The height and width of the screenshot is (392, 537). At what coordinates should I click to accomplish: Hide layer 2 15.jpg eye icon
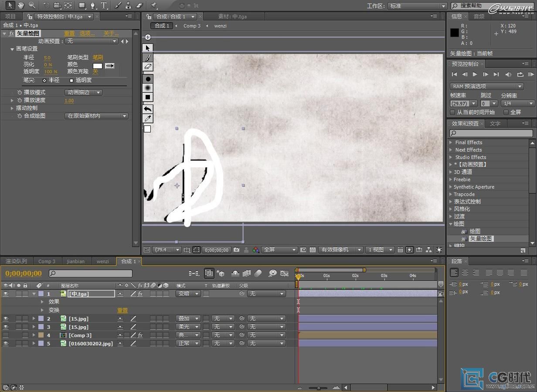pos(6,318)
